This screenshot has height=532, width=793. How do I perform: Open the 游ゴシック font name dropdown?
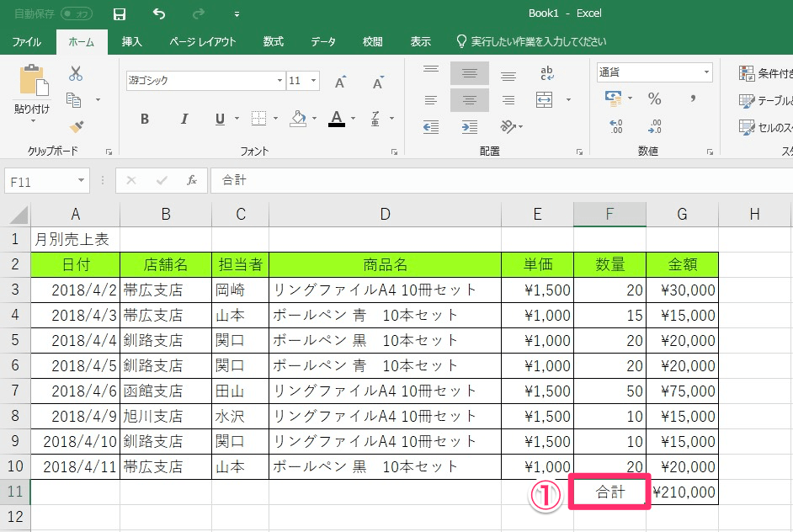pos(279,81)
